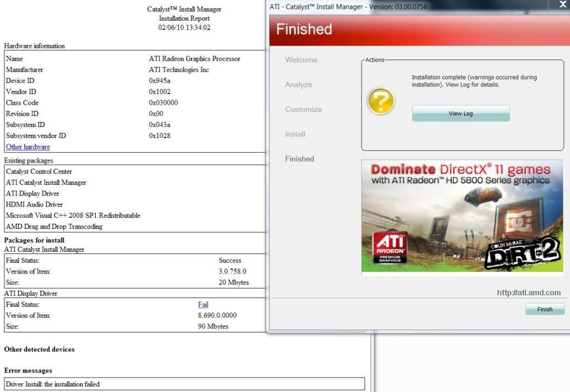Click the Subsystem vendor ID value 0x1028
Image resolution: width=570 pixels, height=392 pixels.
pyautogui.click(x=159, y=135)
